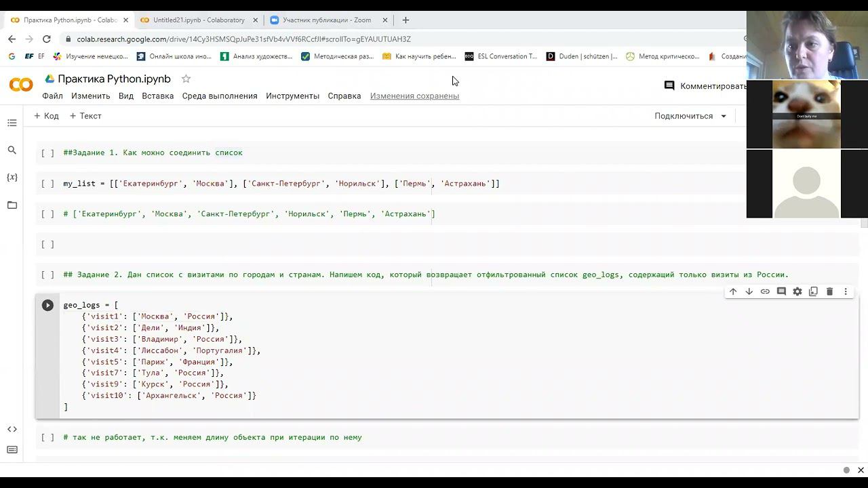The width and height of the screenshot is (868, 488).
Task: Open the Duden schützen bookmark
Action: click(x=582, y=56)
